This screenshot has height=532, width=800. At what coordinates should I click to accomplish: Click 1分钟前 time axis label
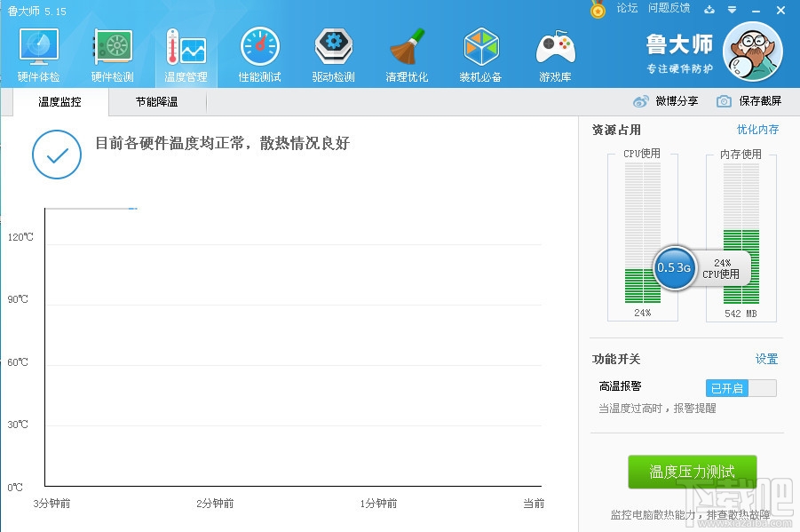378,504
